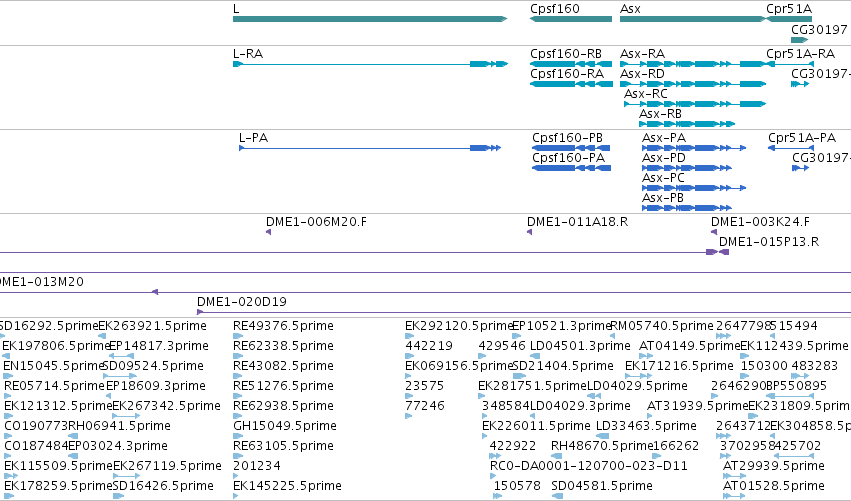This screenshot has height=501, width=851.
Task: Select EST RE62938.5prime
Action: 283,407
